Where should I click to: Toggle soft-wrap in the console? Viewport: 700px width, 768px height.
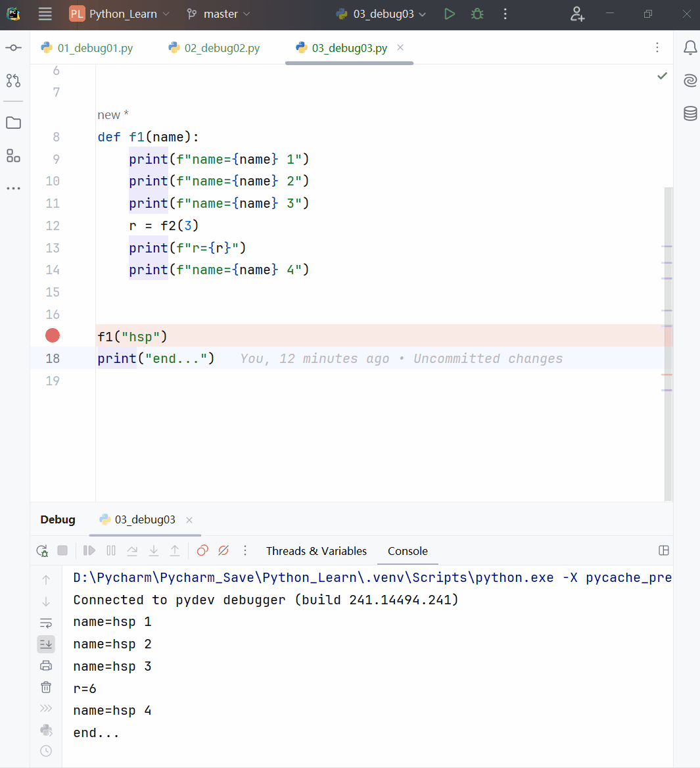pyautogui.click(x=46, y=623)
